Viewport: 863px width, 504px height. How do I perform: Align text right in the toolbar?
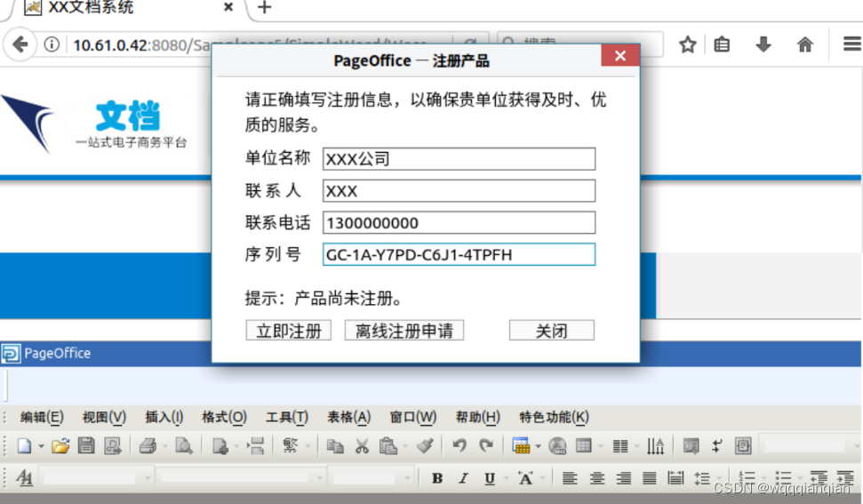coord(623,478)
